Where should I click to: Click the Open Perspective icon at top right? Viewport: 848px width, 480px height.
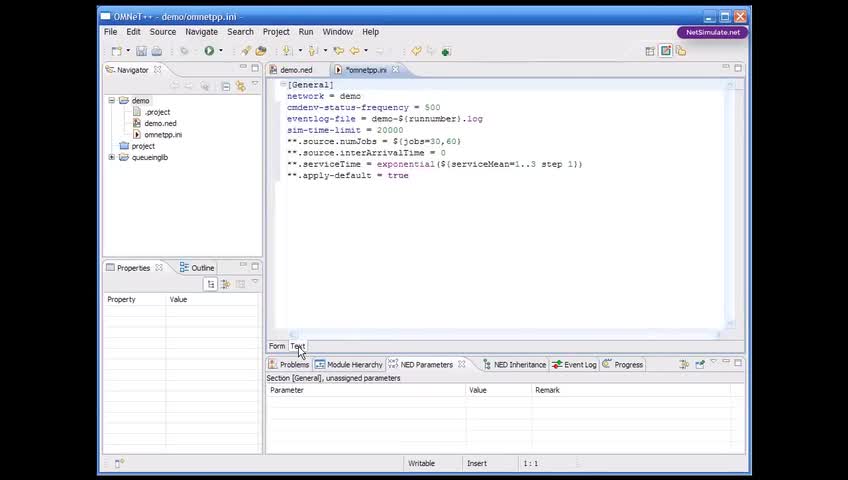[650, 51]
